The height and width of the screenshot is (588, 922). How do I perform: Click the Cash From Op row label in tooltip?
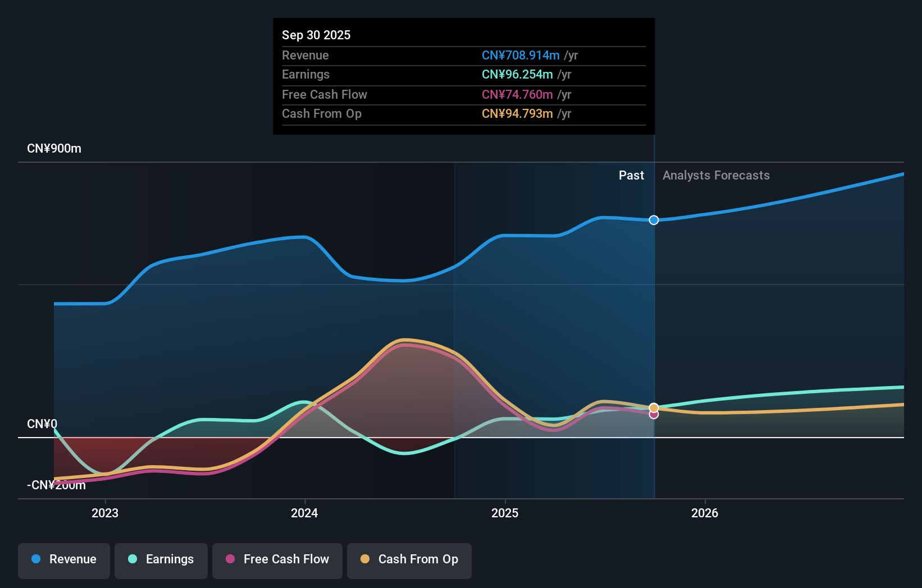322,114
